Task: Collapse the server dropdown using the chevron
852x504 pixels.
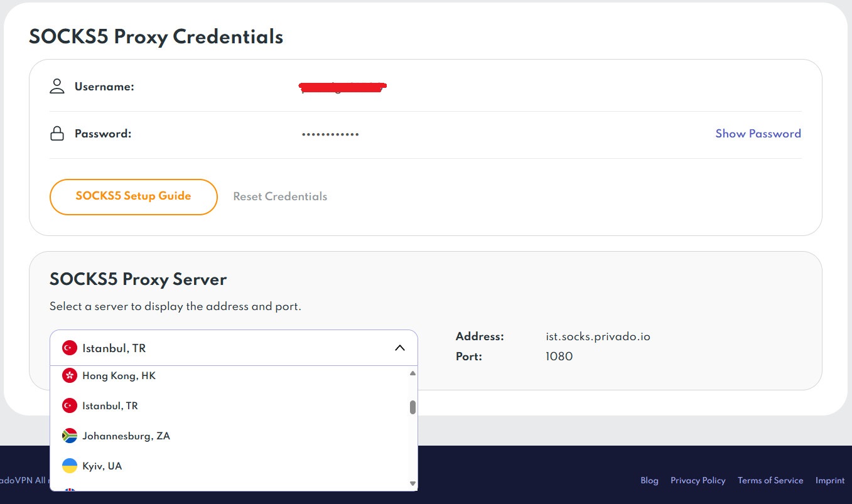Action: (400, 348)
